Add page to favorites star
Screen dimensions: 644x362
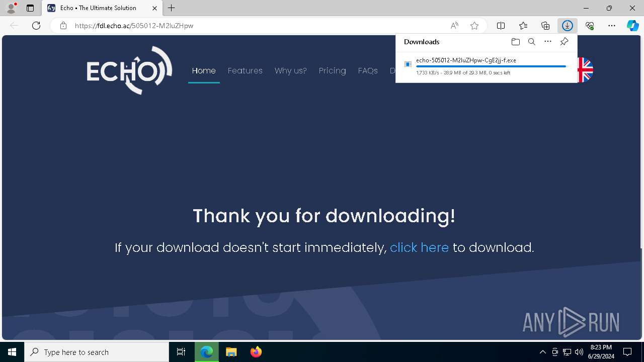(x=474, y=26)
